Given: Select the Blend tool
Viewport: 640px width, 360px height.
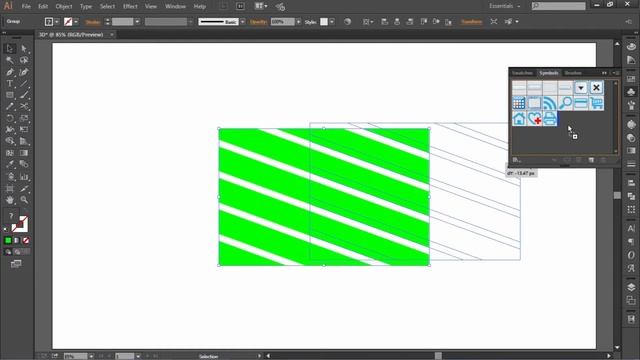Looking at the screenshot, I should click(24, 164).
